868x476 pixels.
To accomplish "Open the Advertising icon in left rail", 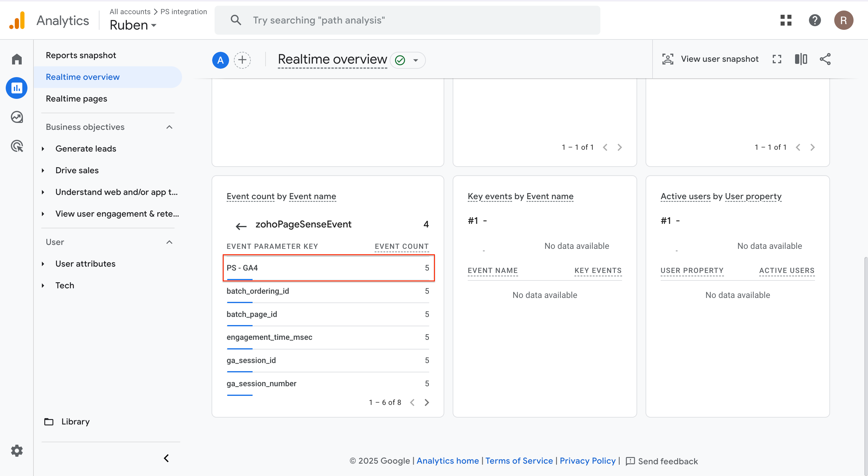I will (17, 146).
